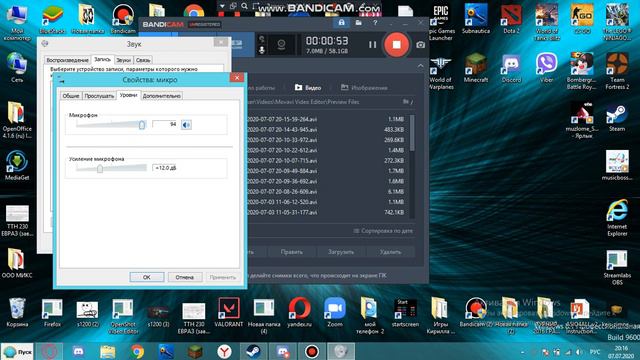The height and width of the screenshot is (360, 640).
Task: Open the OpenOffice 4.1.6 desktop shortcut
Action: click(x=17, y=120)
